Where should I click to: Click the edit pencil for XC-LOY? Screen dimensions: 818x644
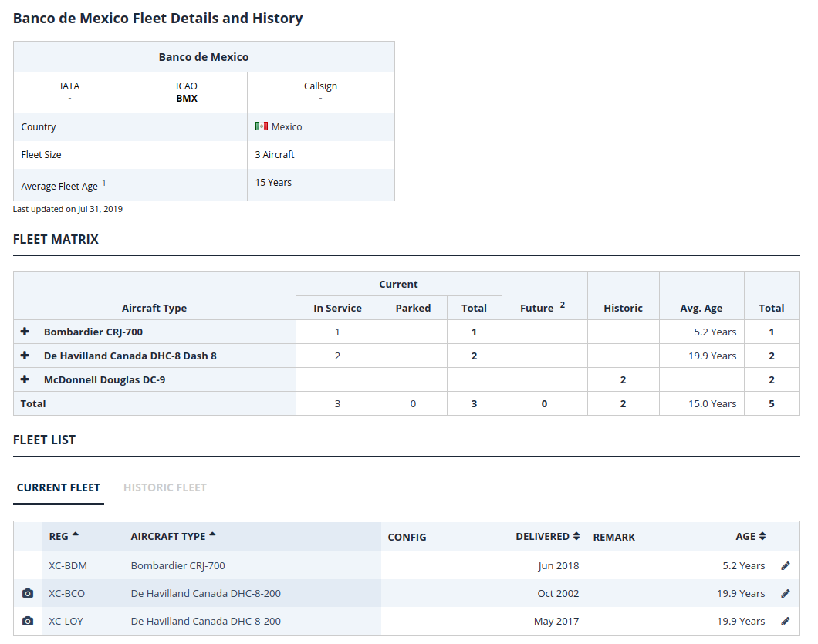tap(785, 621)
